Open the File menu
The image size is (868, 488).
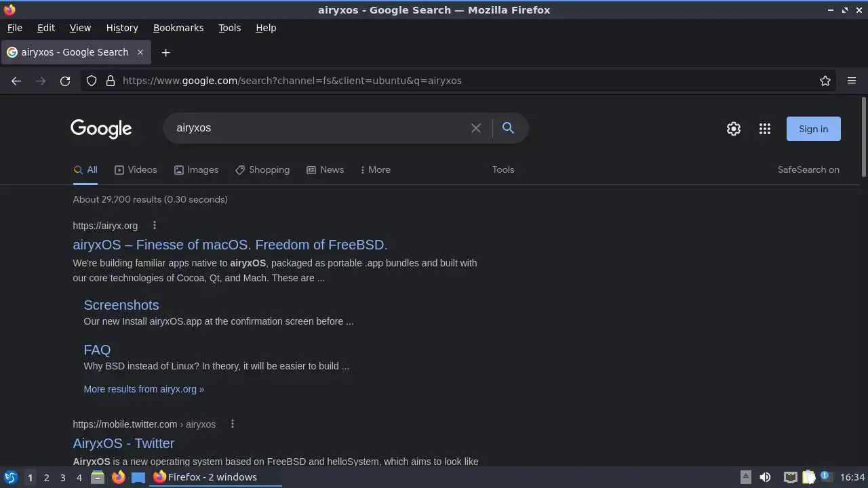click(14, 28)
